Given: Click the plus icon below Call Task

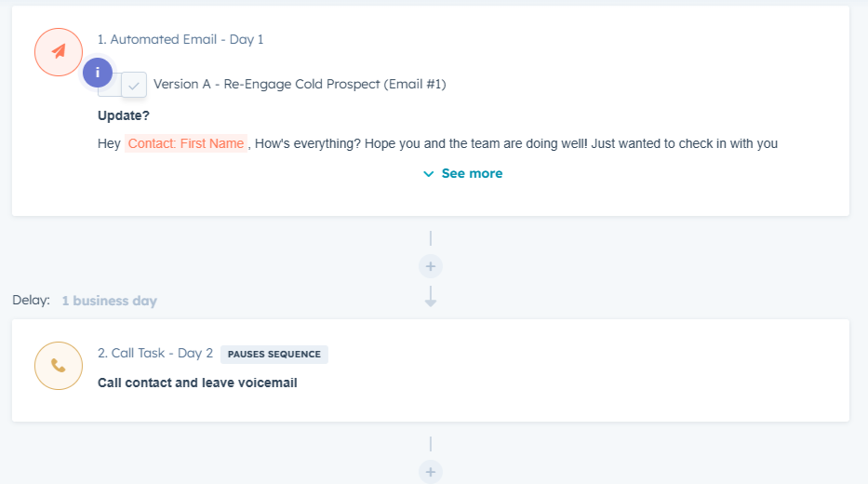Looking at the screenshot, I should point(430,472).
